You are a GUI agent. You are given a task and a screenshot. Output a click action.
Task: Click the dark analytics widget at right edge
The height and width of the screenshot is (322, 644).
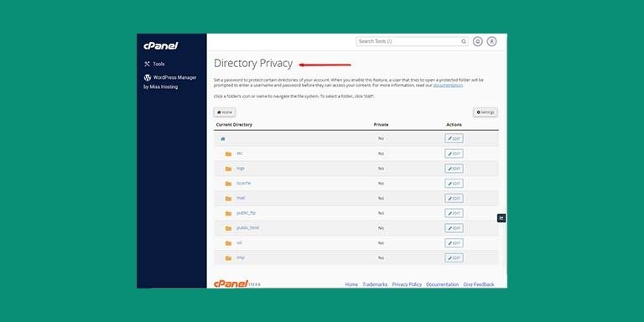coord(501,218)
